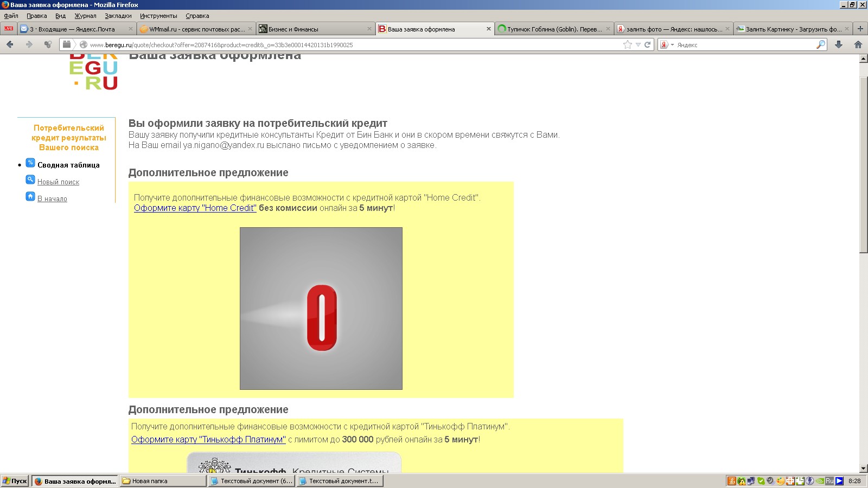Click the Daemon Tools lightning tray icon

coord(809,480)
